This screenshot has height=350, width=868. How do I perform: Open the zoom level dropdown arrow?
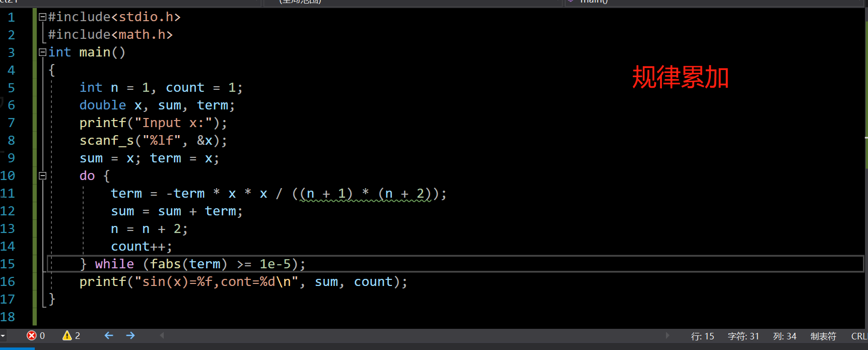tap(3, 336)
